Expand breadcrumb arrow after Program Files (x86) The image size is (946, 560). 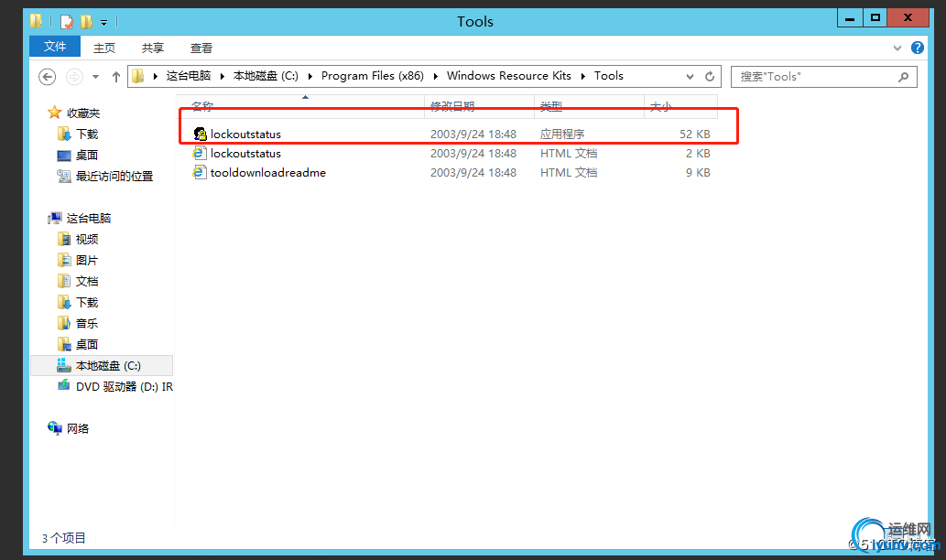point(435,76)
